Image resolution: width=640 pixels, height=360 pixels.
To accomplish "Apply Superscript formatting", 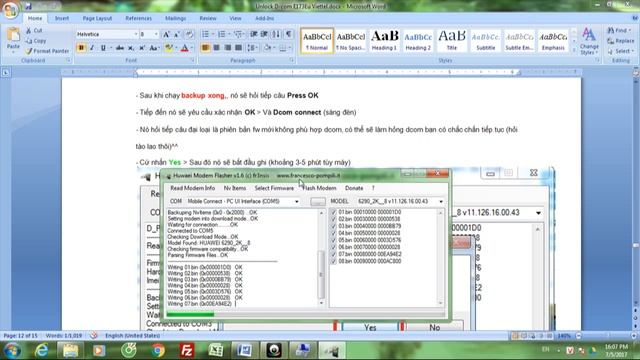I will (142, 48).
